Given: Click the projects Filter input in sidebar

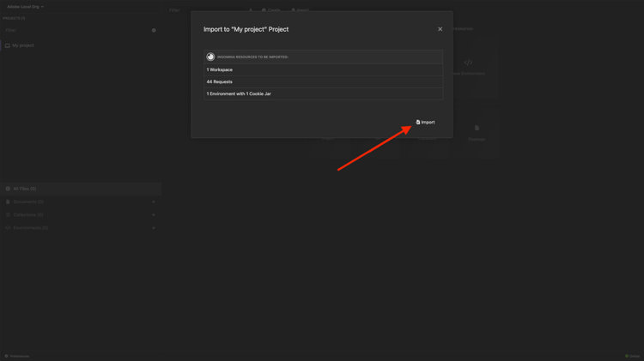Looking at the screenshot, I should coord(76,30).
